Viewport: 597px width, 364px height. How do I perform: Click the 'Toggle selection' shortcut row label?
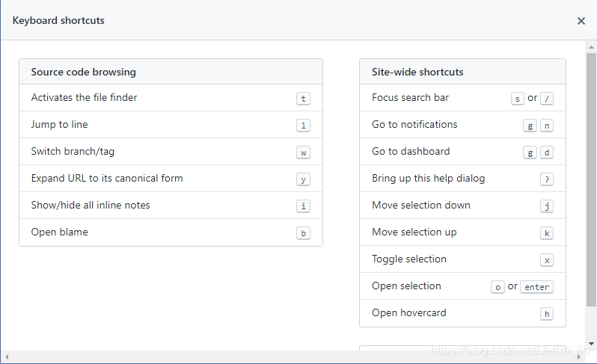(x=409, y=259)
